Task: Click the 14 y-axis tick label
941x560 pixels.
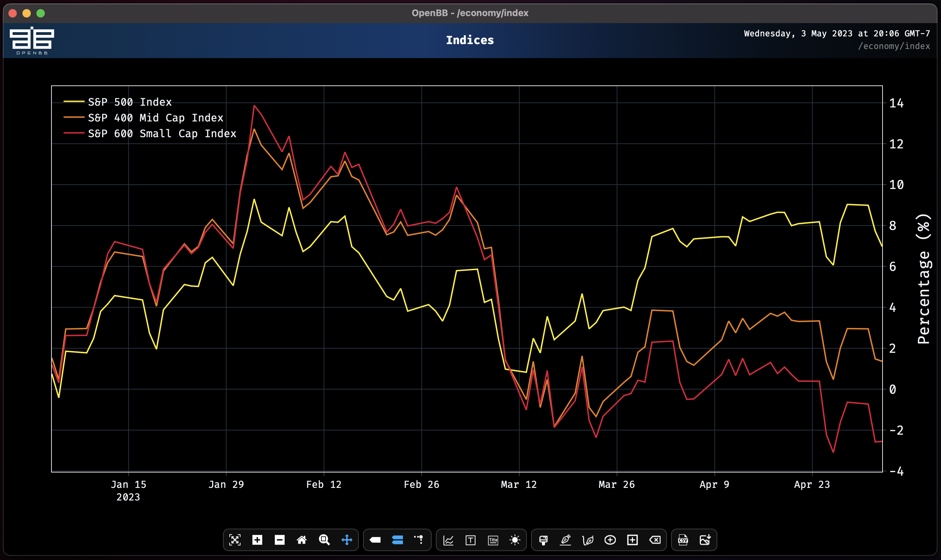Action: (x=897, y=103)
